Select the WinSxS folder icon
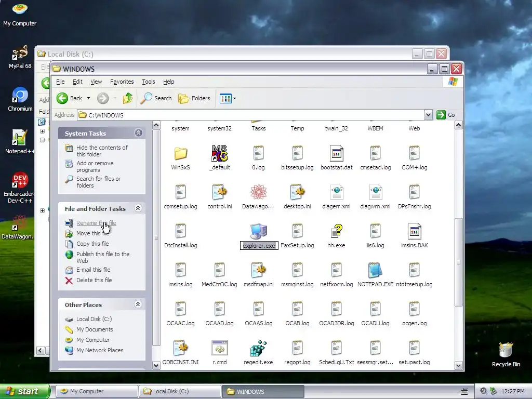532x399 pixels. (x=180, y=153)
